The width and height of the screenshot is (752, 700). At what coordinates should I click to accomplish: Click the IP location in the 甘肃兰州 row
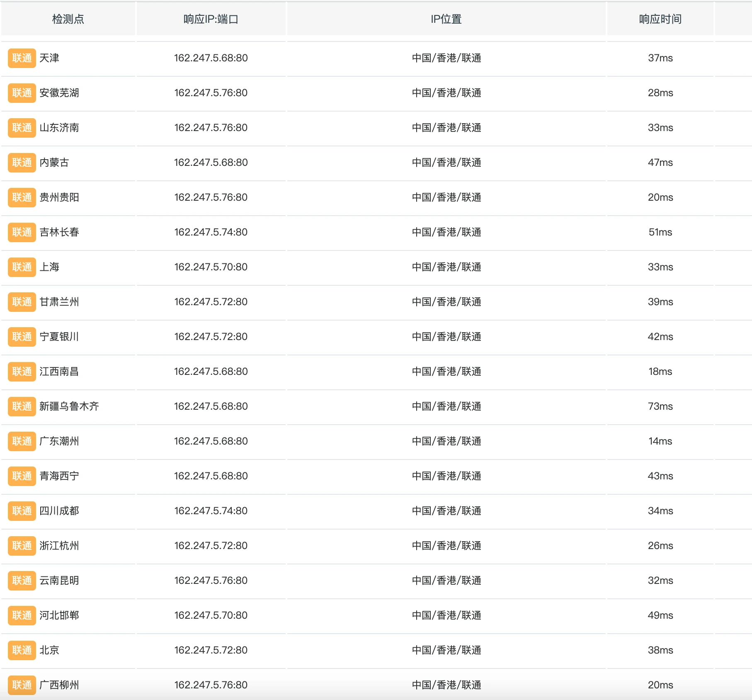[446, 302]
